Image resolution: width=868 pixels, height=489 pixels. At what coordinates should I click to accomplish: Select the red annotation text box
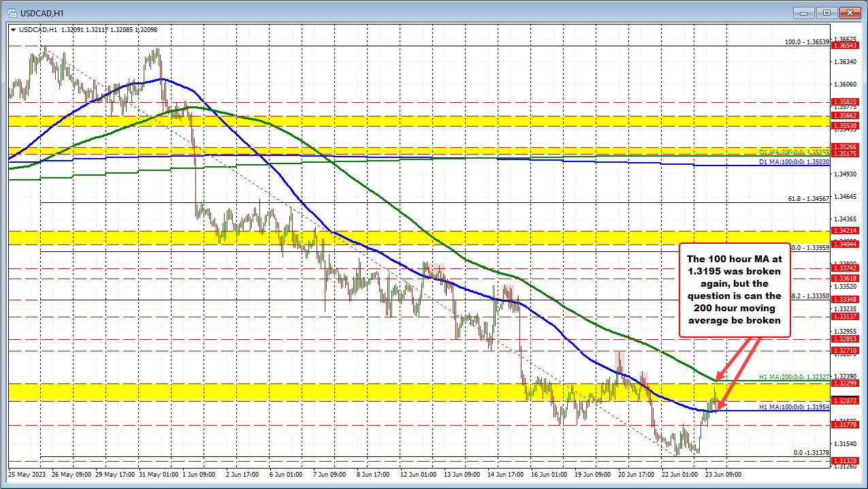pos(734,290)
